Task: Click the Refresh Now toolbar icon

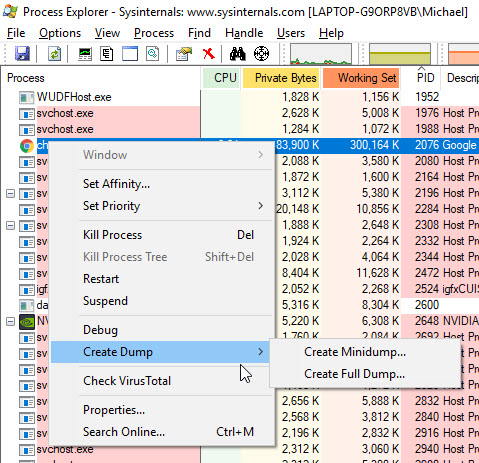Action: [x=54, y=53]
